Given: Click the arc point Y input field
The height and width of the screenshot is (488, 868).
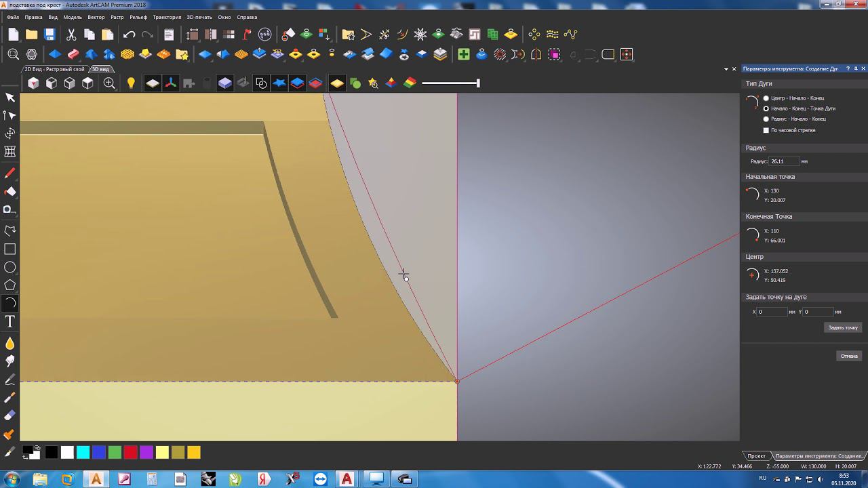Looking at the screenshot, I should point(818,312).
